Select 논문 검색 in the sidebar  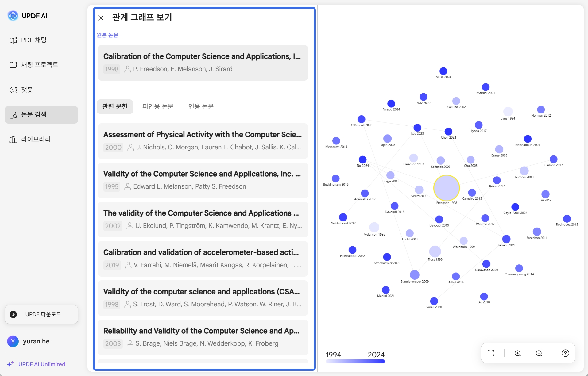click(x=41, y=115)
